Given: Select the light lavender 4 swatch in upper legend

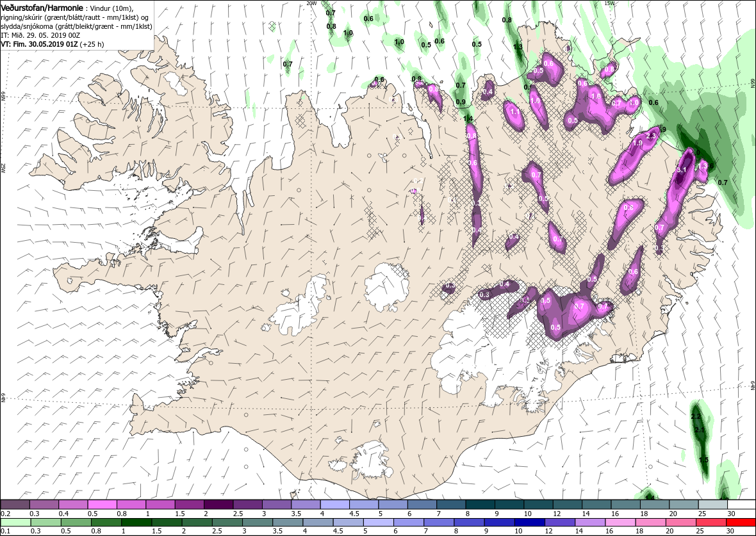Looking at the screenshot, I should pyautogui.click(x=335, y=505).
